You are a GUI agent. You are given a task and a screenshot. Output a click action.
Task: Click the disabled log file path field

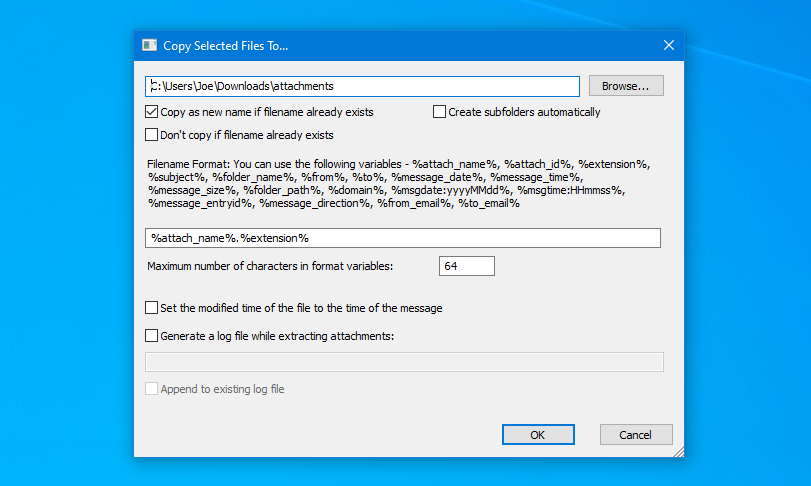[404, 362]
